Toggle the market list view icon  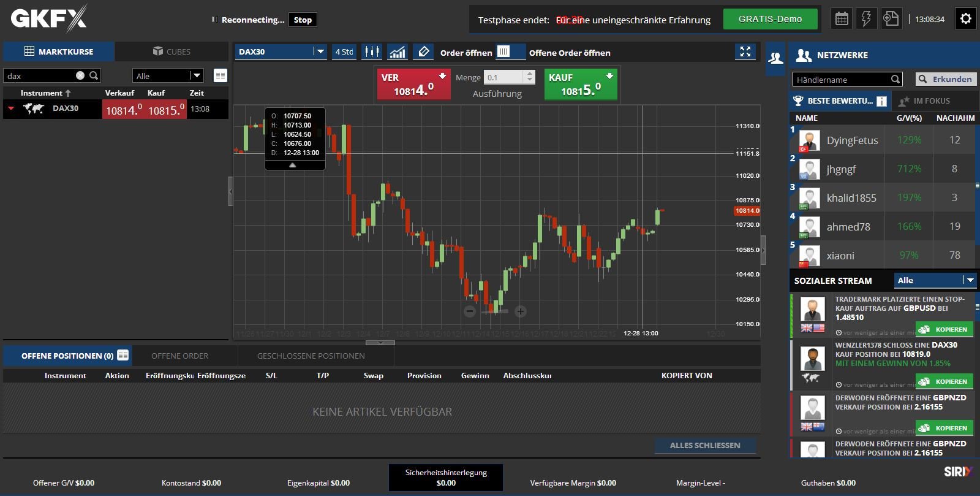(x=221, y=75)
